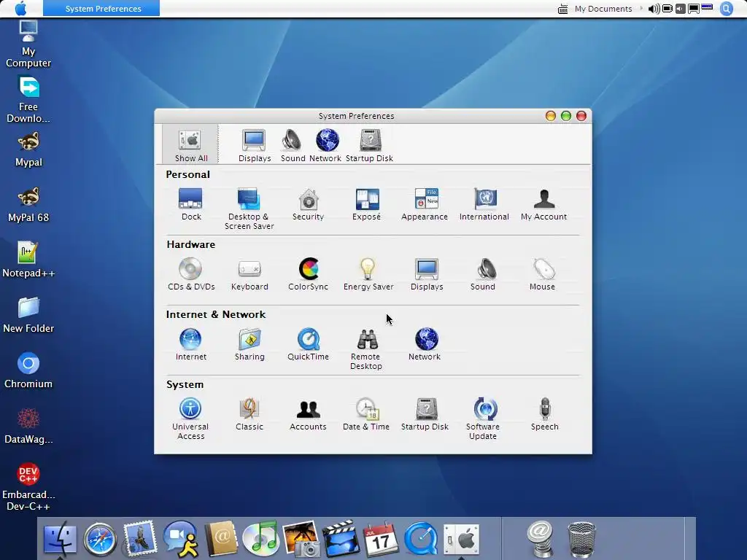Open iCal calendar in the dock
This screenshot has width=747, height=560.
pos(381,539)
